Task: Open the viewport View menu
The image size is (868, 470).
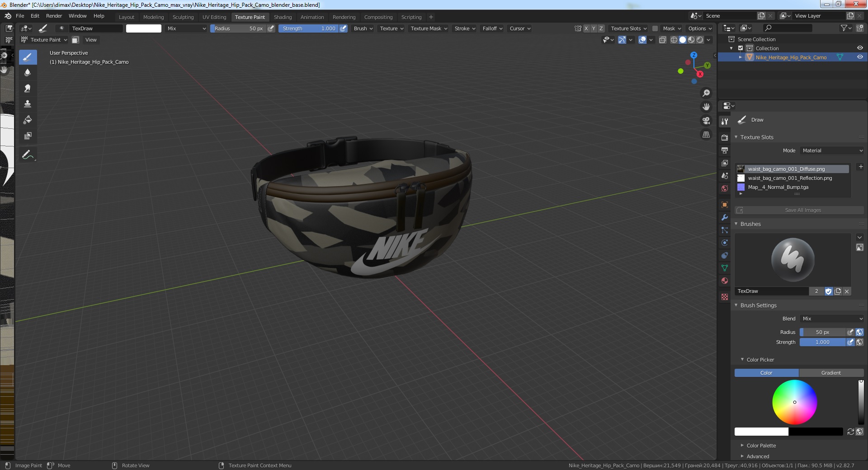Action: click(91, 40)
